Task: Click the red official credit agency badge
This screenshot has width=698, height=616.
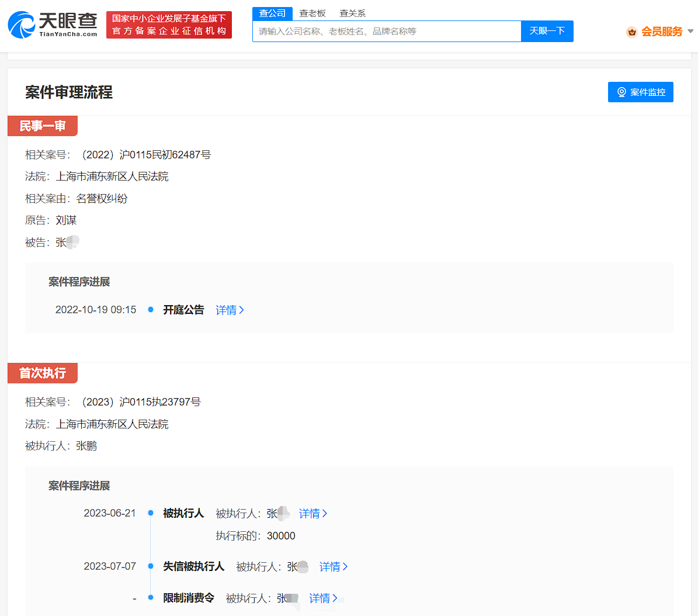Action: click(169, 25)
